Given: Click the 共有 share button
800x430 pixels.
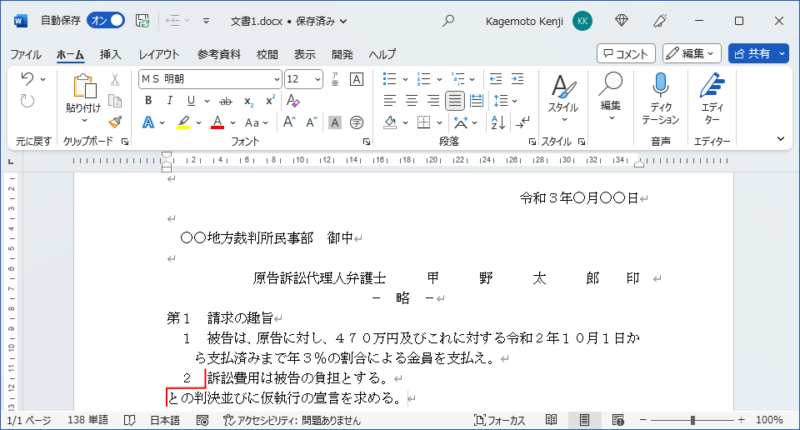Looking at the screenshot, I should click(757, 53).
